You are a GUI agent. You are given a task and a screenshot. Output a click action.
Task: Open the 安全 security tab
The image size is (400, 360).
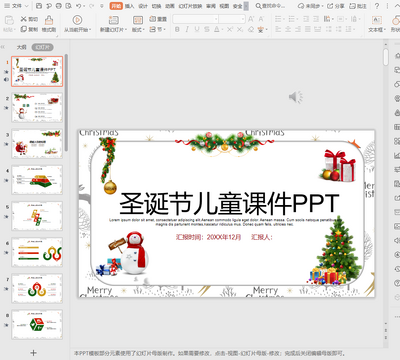pos(237,6)
